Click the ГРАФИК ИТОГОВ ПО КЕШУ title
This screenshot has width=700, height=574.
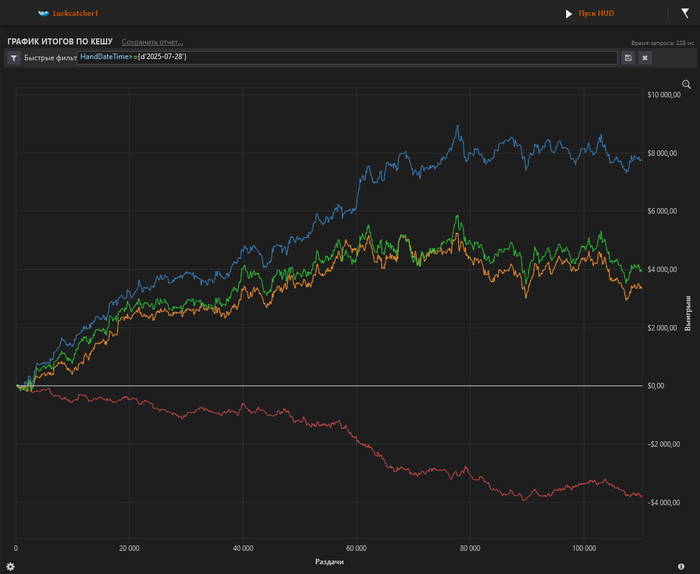(x=60, y=42)
